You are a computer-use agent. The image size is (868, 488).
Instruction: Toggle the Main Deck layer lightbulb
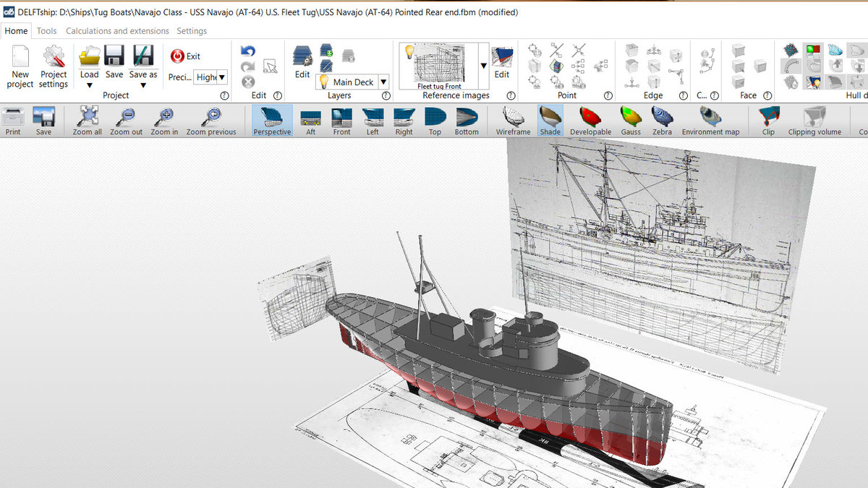324,82
